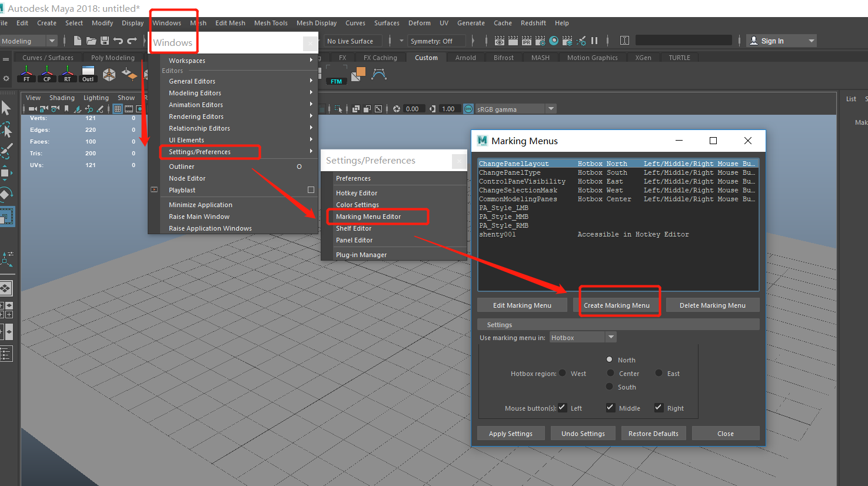This screenshot has height=486, width=868.
Task: Select the East hotbox region radio
Action: pyautogui.click(x=659, y=373)
